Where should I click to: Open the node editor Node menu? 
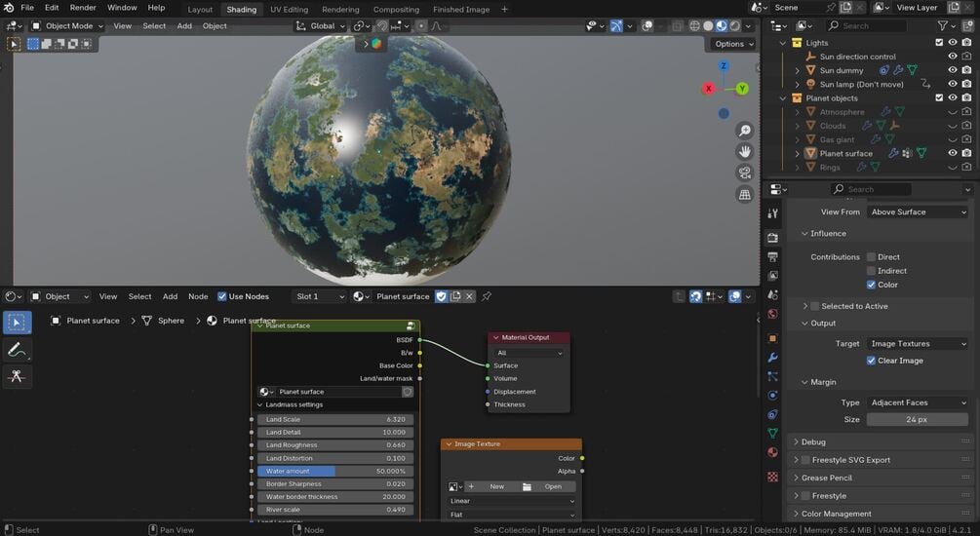click(198, 296)
